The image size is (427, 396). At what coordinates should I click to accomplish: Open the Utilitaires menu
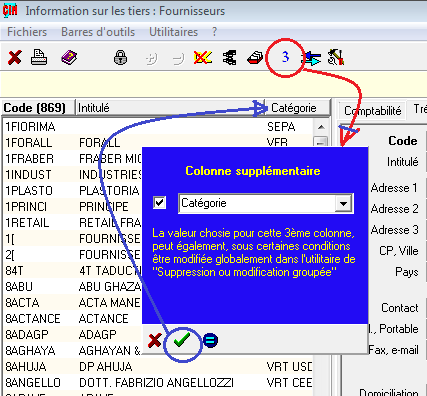click(173, 32)
